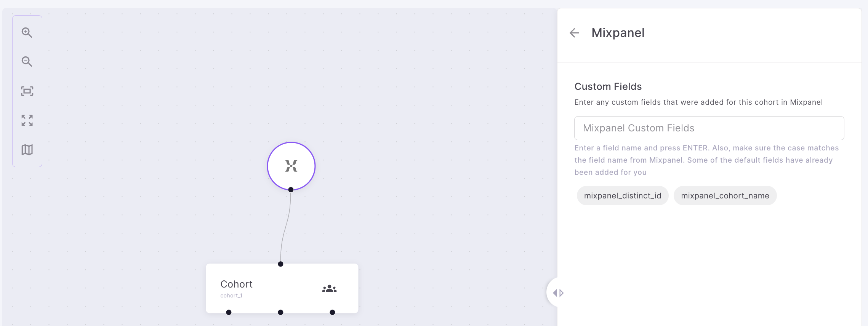
Task: Click the fit-to-view frame icon
Action: click(x=27, y=91)
